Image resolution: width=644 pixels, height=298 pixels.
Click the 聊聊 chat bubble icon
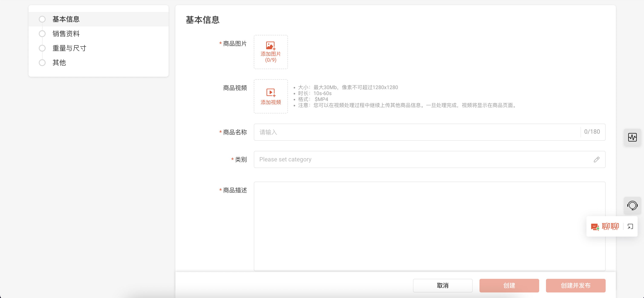[x=595, y=227]
